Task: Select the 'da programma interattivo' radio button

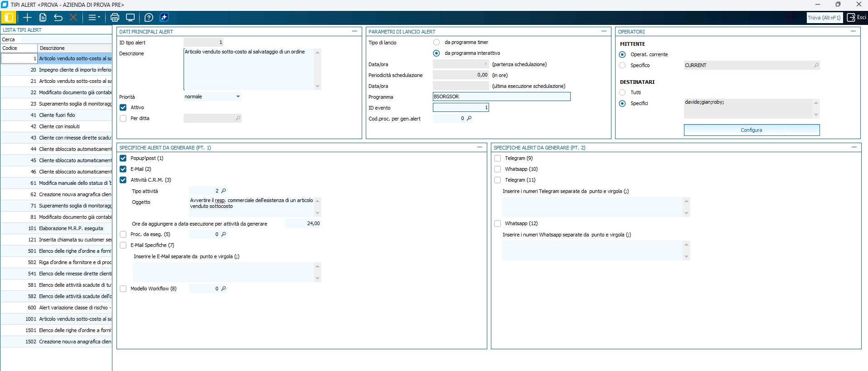Action: 436,53
